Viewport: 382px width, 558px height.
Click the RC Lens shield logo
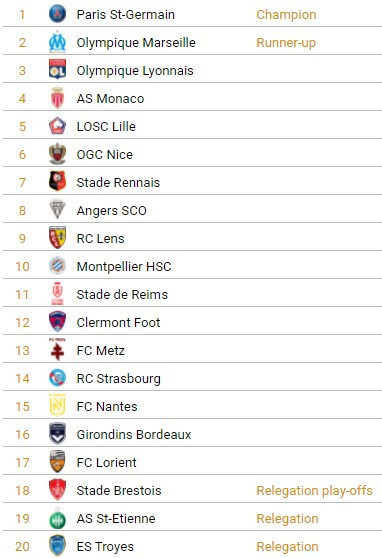[x=57, y=237]
